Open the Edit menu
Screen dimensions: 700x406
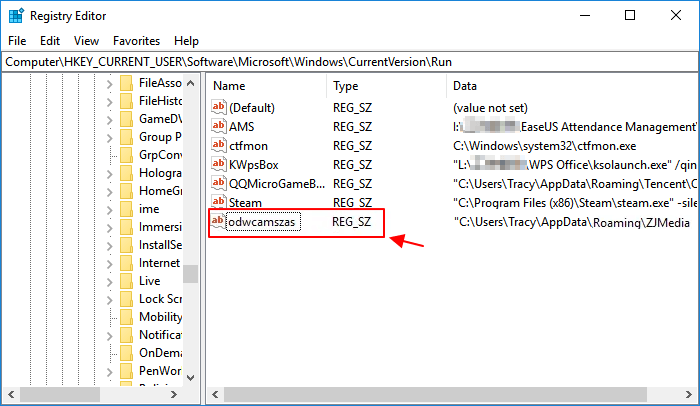coord(50,41)
